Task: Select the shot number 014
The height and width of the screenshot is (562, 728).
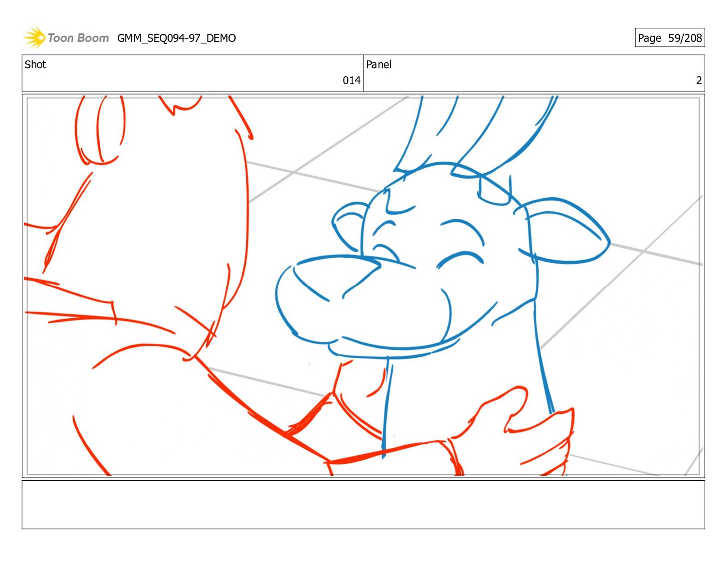Action: [x=351, y=80]
